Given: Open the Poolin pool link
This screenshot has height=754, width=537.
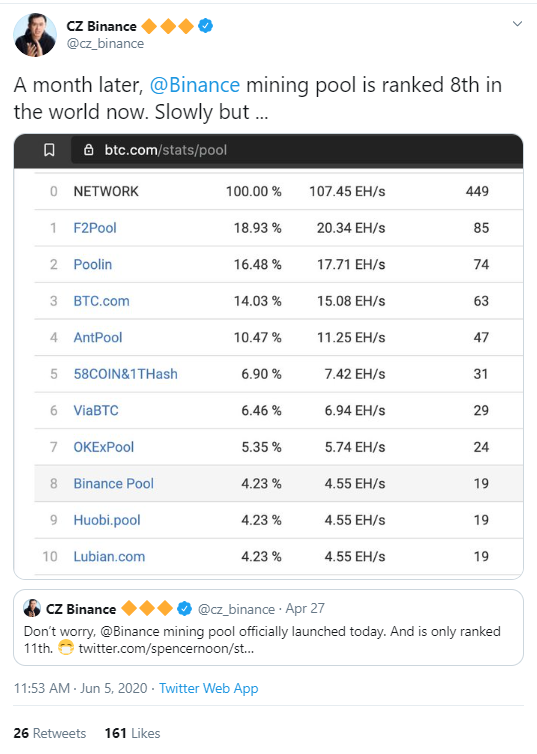Looking at the screenshot, I should pyautogui.click(x=92, y=264).
